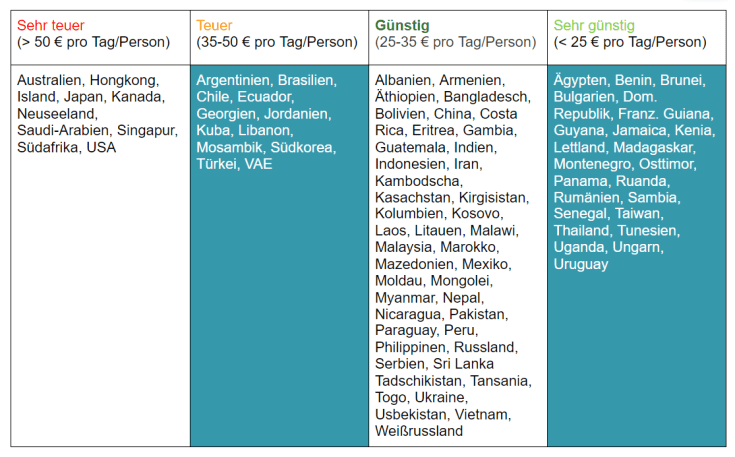Click "Saudi-Arabien" in the expensive list

click(62, 131)
